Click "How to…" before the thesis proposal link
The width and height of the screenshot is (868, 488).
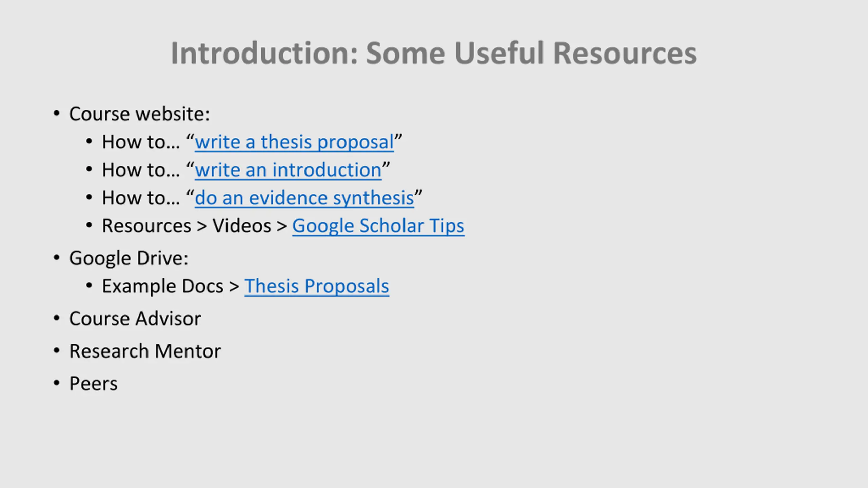coord(141,142)
